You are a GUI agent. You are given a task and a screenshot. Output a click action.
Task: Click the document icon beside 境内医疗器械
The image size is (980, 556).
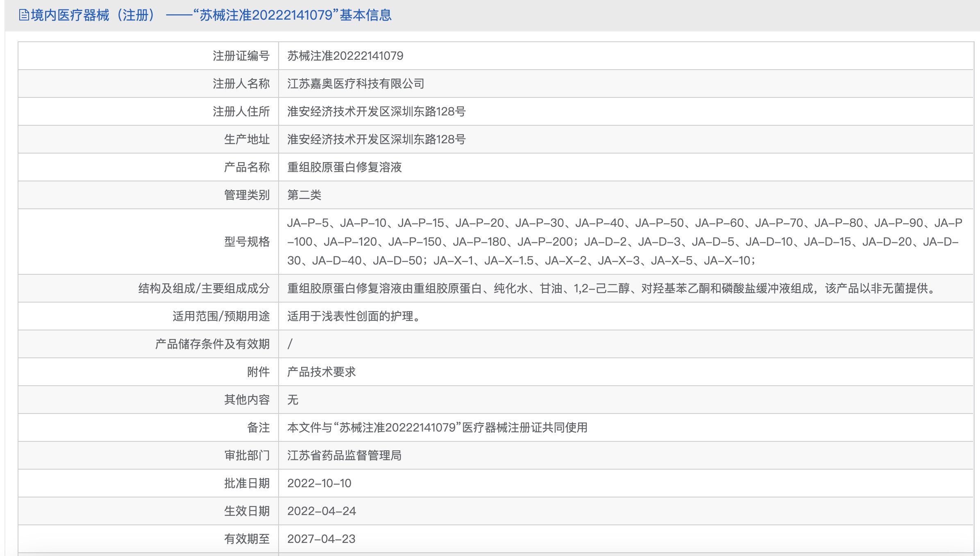coord(24,15)
